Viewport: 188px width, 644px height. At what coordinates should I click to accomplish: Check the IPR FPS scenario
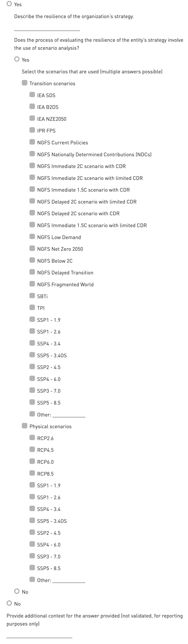click(x=32, y=130)
